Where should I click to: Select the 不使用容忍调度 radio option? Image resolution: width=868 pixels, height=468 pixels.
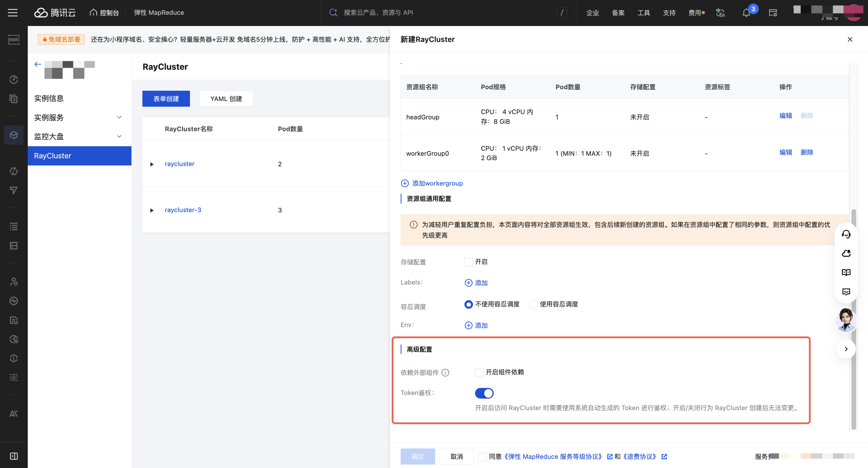(468, 304)
